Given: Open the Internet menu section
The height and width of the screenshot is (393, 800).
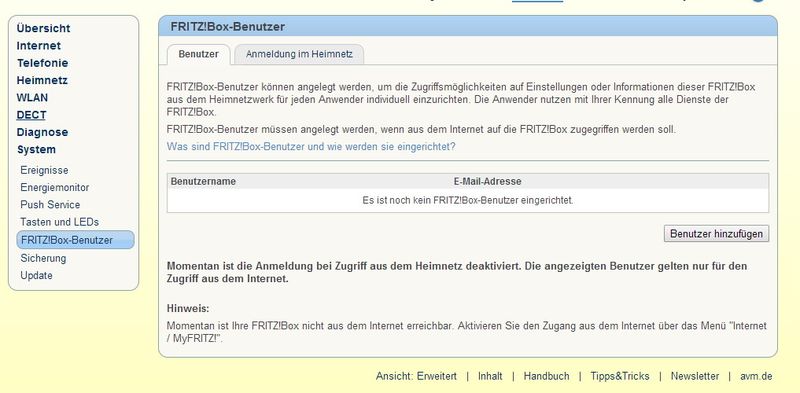Looking at the screenshot, I should point(39,45).
